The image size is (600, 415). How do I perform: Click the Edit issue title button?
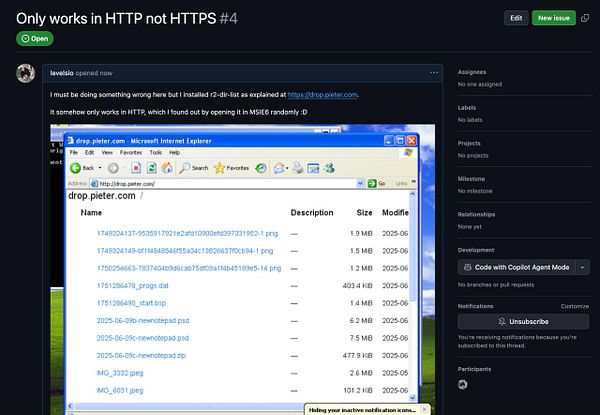click(x=516, y=18)
